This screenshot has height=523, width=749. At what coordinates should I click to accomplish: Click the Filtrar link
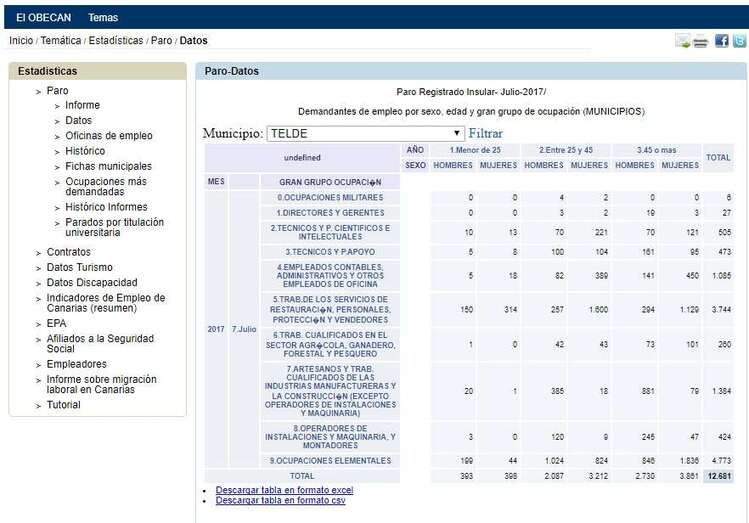[486, 133]
